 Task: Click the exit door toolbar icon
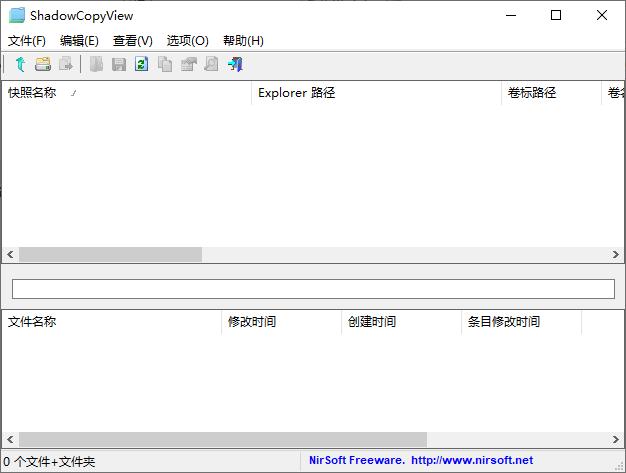[235, 64]
